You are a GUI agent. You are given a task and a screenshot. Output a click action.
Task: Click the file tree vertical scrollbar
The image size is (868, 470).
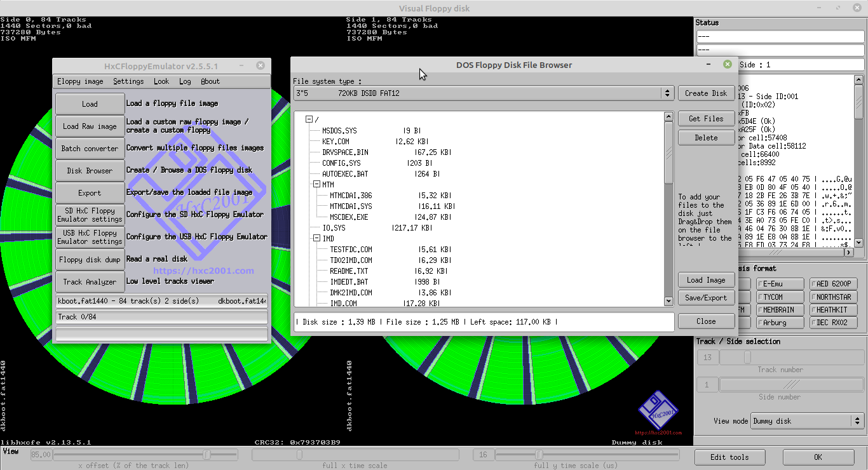click(668, 209)
